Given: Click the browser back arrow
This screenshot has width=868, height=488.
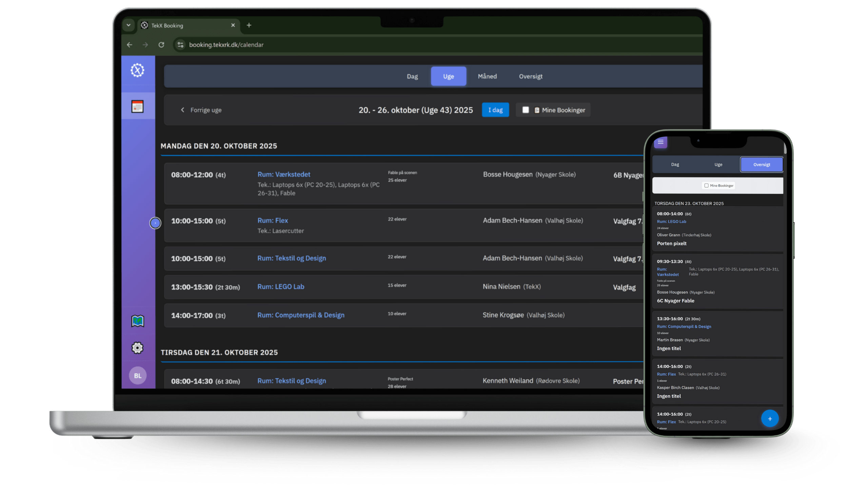Looking at the screenshot, I should pos(130,45).
